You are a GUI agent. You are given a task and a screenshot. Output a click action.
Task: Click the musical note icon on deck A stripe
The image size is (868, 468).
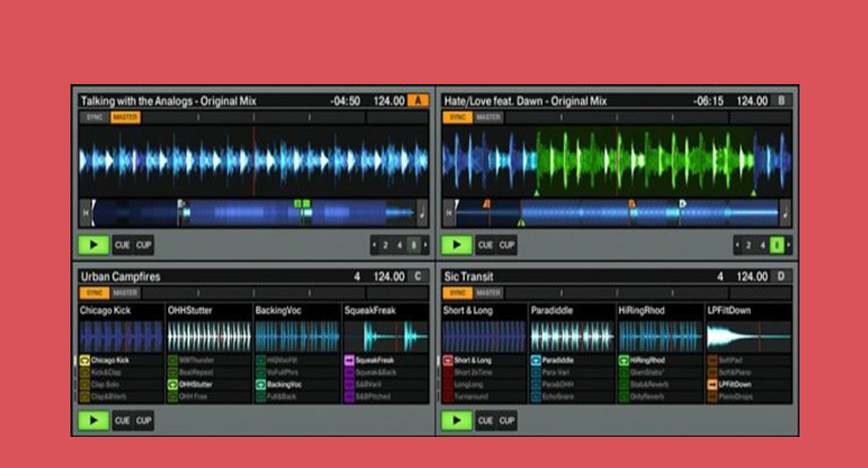click(422, 213)
